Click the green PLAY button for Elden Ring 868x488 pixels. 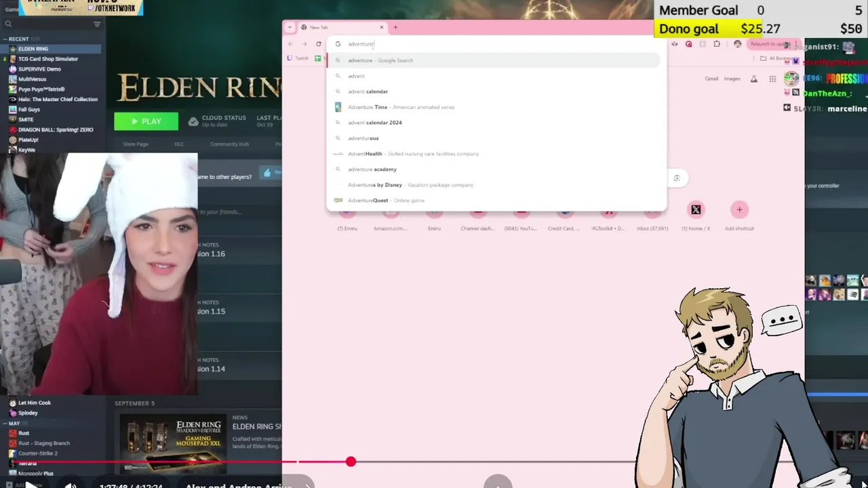coord(146,121)
